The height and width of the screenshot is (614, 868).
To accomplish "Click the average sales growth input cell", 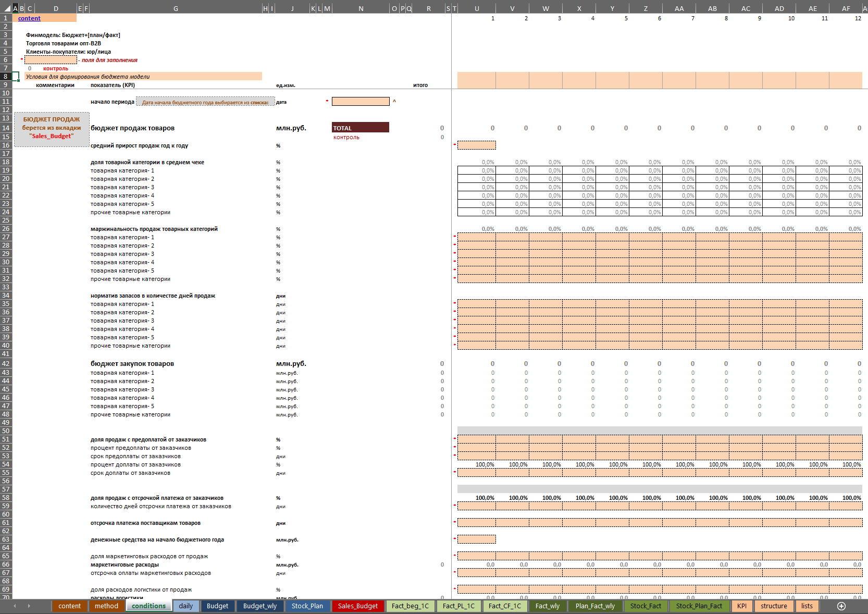I will coord(476,145).
